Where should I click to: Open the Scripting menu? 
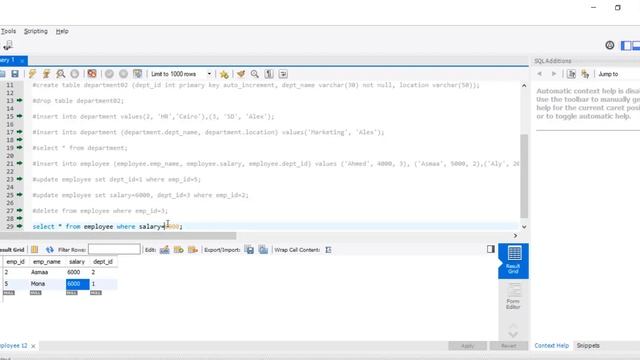[36, 31]
